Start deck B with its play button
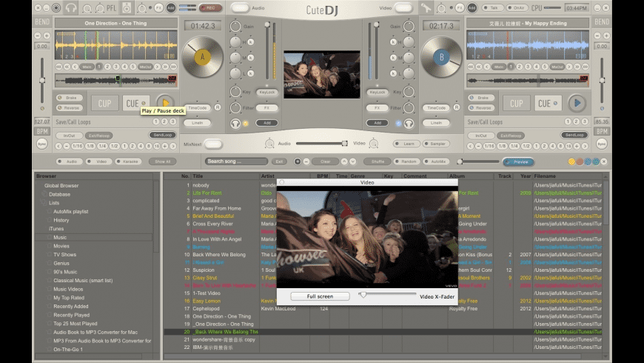The width and height of the screenshot is (644, 363). pos(577,103)
